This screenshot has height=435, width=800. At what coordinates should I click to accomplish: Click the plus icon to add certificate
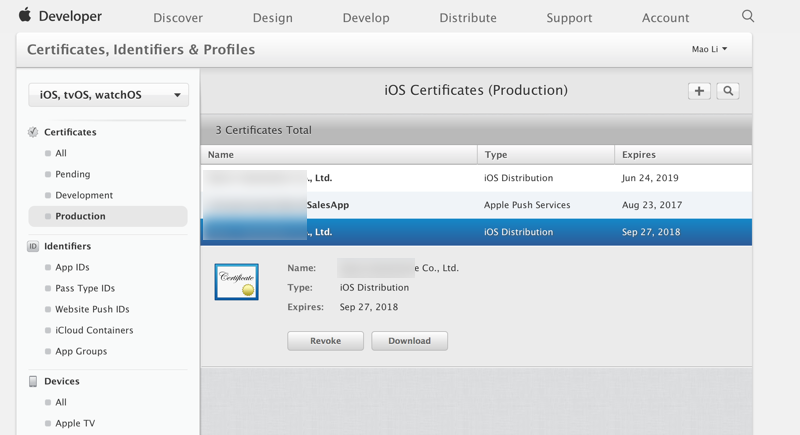[699, 91]
